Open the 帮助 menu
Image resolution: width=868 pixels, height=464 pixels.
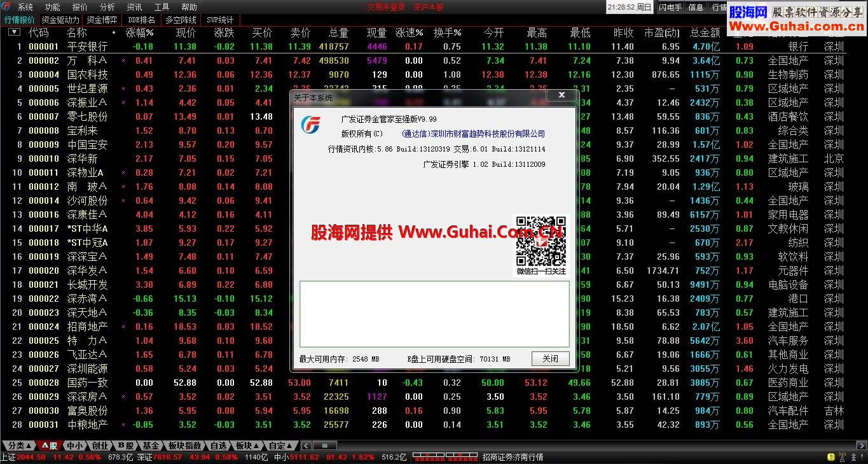(189, 7)
